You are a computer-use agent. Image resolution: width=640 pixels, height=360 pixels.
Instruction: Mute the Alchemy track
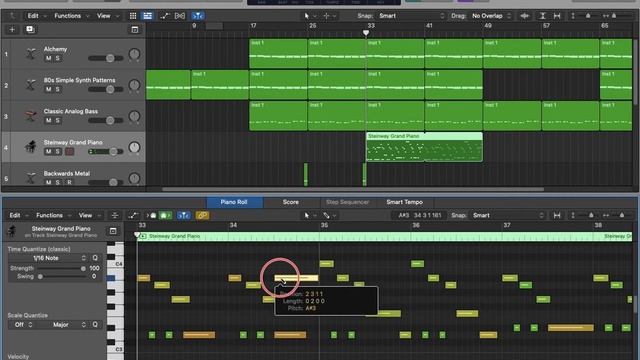[48, 58]
